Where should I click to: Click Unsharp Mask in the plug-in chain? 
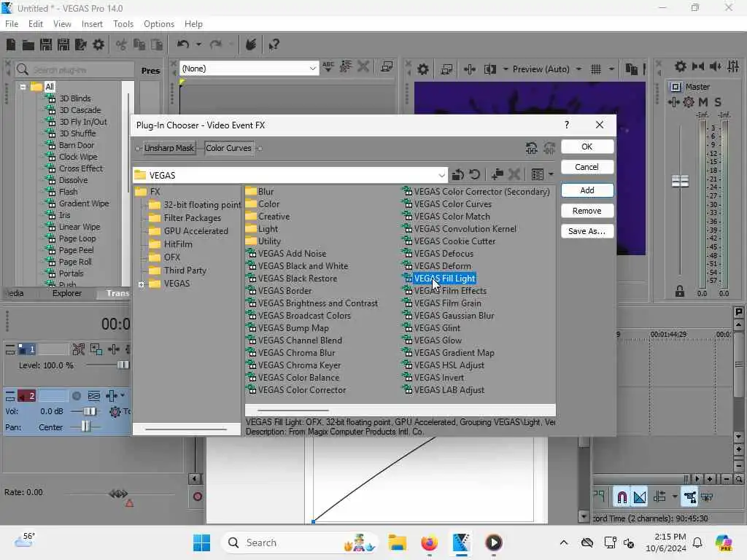point(169,148)
